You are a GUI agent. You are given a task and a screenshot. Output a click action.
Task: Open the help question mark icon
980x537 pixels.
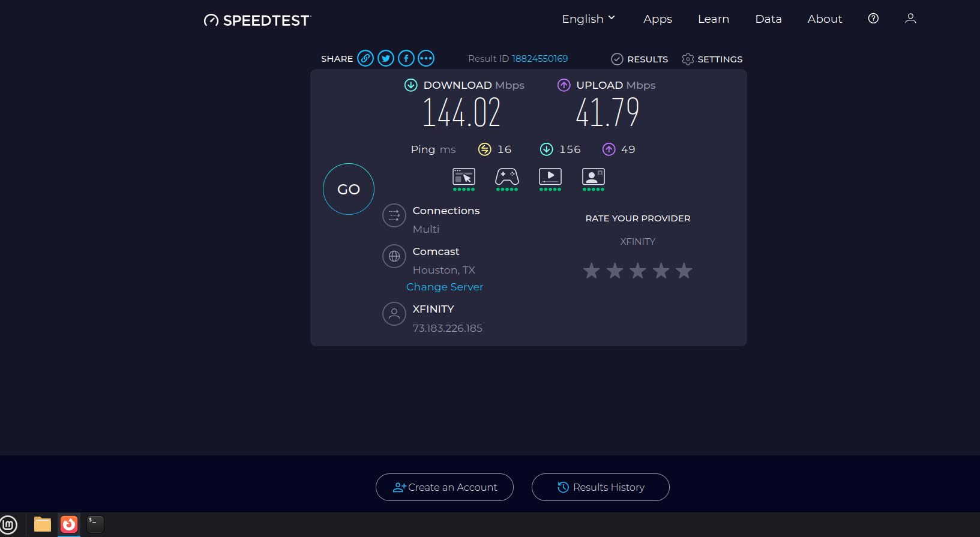[873, 19]
